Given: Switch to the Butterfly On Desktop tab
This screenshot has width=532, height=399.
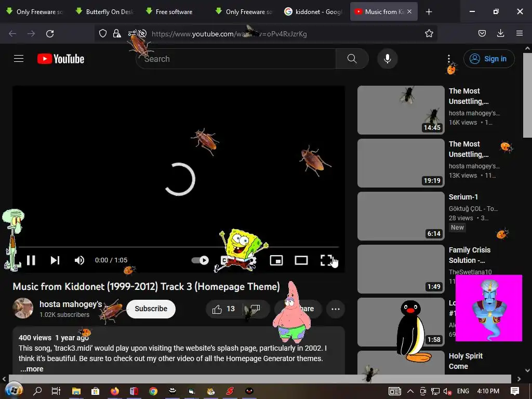Looking at the screenshot, I should 105,12.
